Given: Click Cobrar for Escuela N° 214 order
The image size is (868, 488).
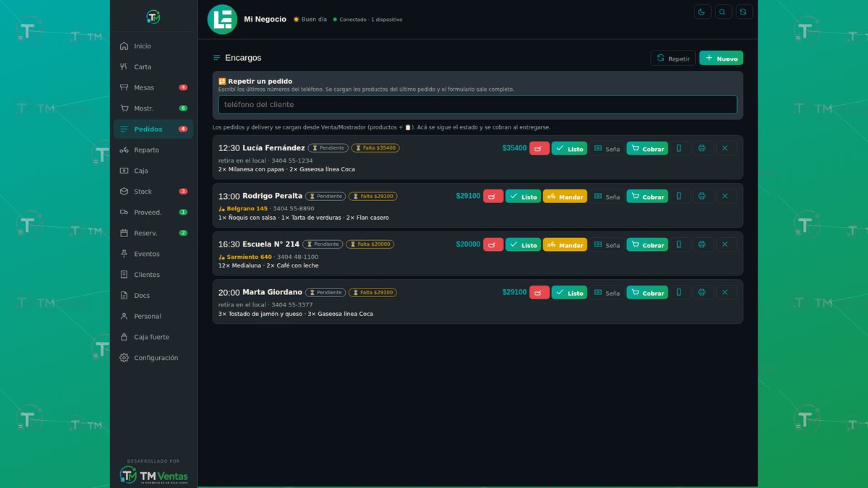Looking at the screenshot, I should tap(647, 244).
